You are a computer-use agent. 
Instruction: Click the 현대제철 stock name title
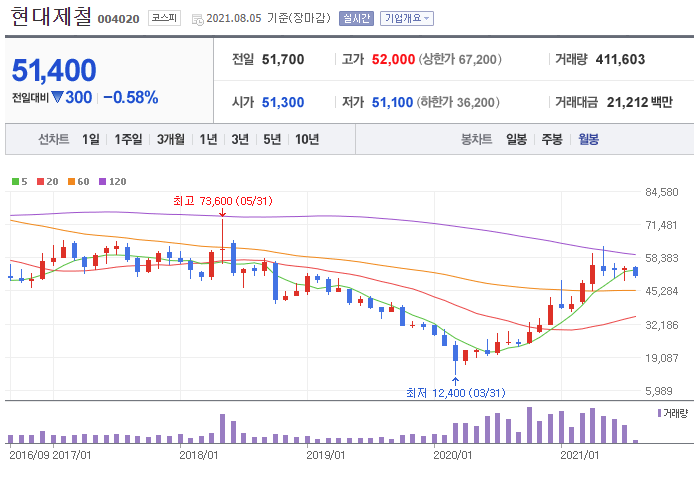click(51, 16)
